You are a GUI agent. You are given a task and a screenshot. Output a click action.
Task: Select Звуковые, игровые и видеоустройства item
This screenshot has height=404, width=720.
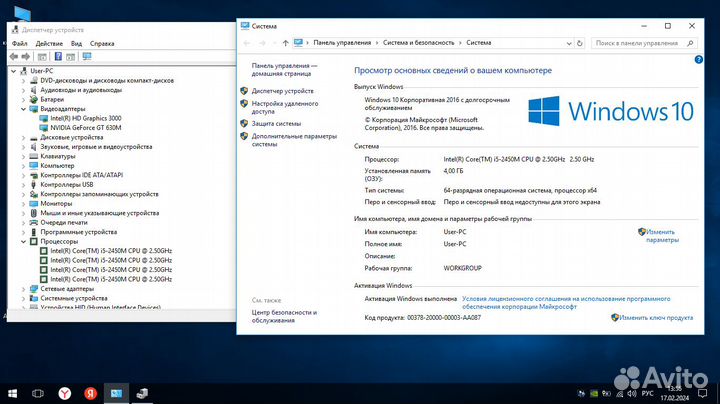click(x=96, y=147)
